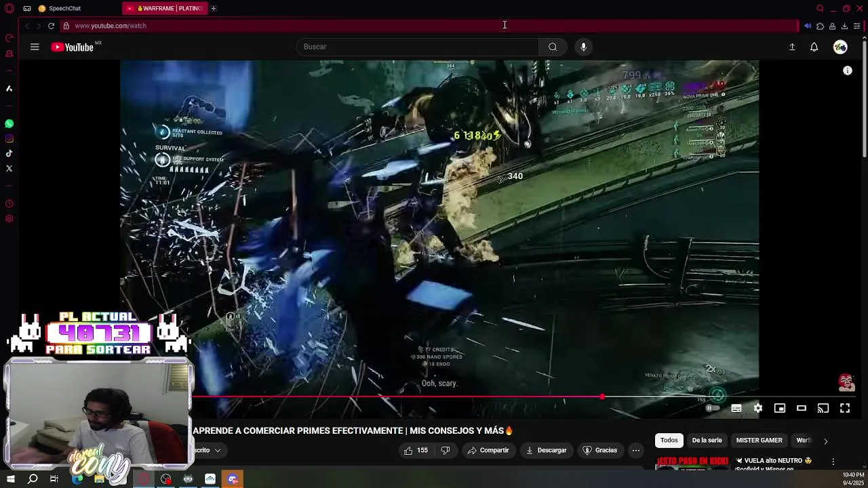This screenshot has height=488, width=868.
Task: Navigate back in browser
Action: [26, 26]
